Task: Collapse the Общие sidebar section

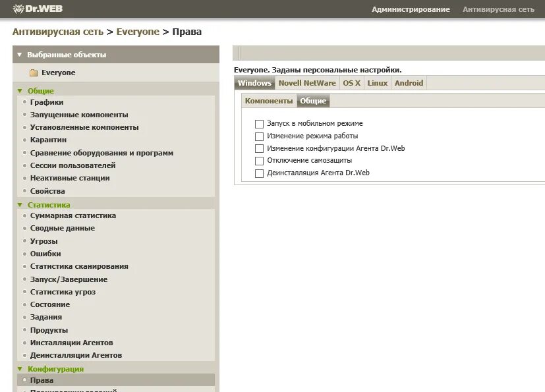Action: point(20,91)
